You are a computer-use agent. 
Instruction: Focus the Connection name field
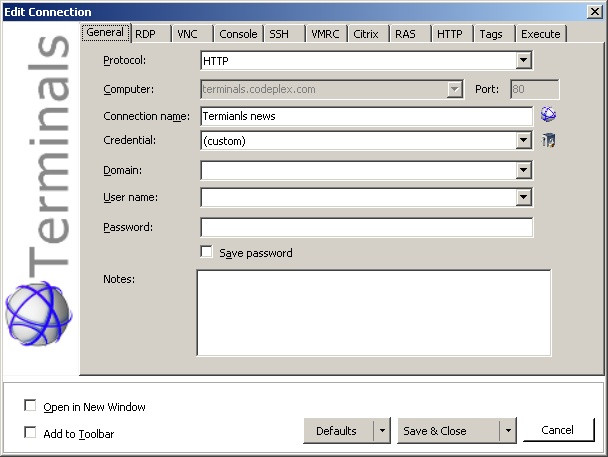point(366,116)
